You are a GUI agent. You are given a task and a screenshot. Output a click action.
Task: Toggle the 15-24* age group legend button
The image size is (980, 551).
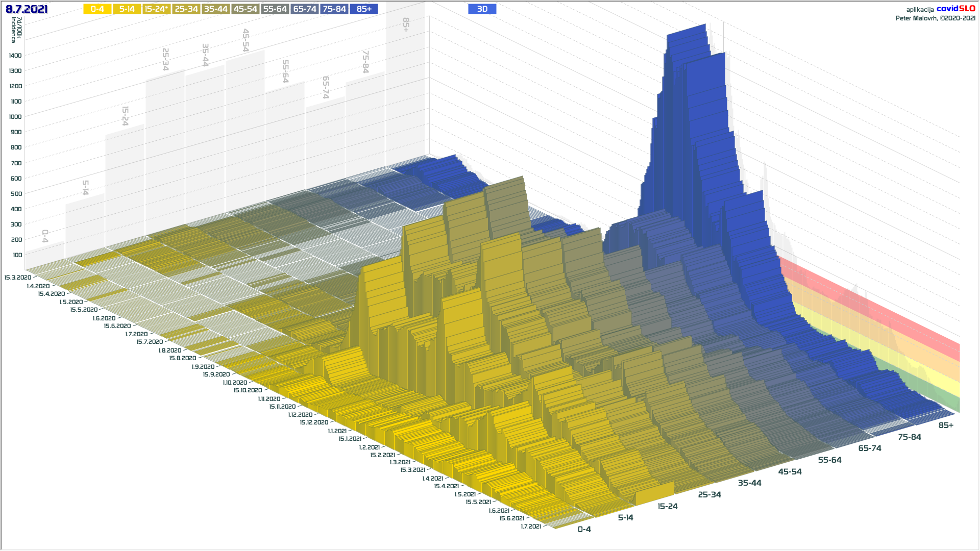click(x=156, y=9)
